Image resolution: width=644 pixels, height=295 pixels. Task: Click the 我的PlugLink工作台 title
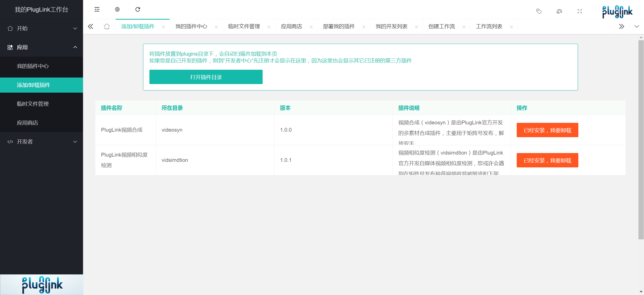42,10
